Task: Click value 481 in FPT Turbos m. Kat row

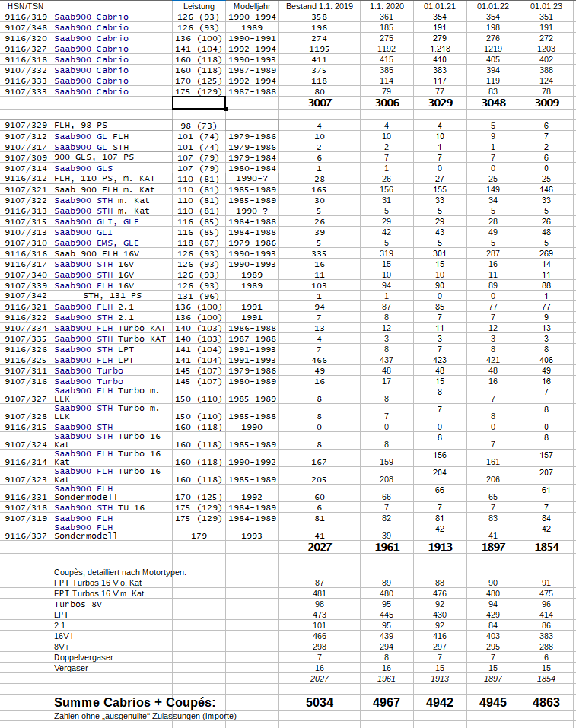Action: click(320, 593)
